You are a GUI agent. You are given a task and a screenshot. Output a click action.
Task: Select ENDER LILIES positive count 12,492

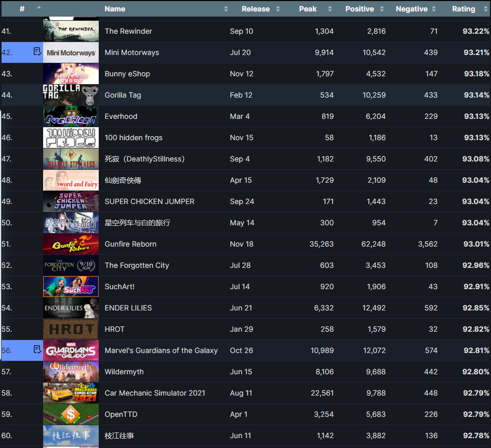(374, 308)
